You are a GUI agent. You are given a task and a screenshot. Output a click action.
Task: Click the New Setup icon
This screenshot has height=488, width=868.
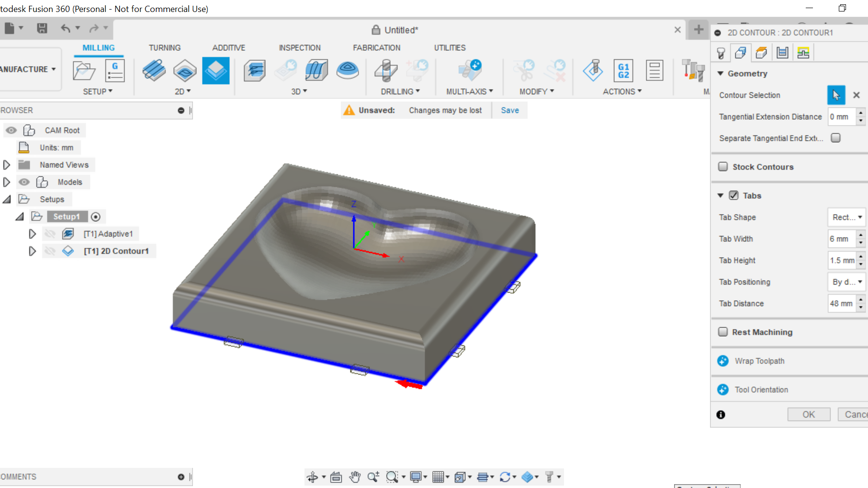pyautogui.click(x=84, y=71)
